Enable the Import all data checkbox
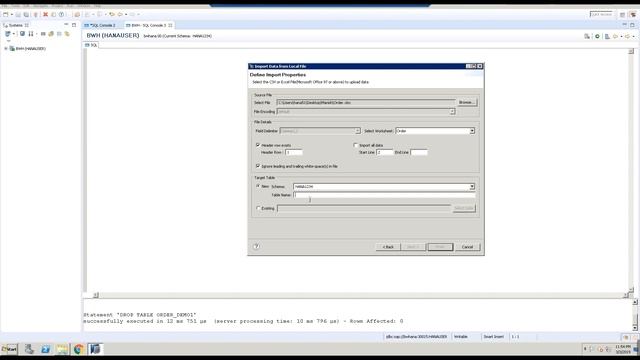This screenshot has height=360, width=640. pos(356,145)
